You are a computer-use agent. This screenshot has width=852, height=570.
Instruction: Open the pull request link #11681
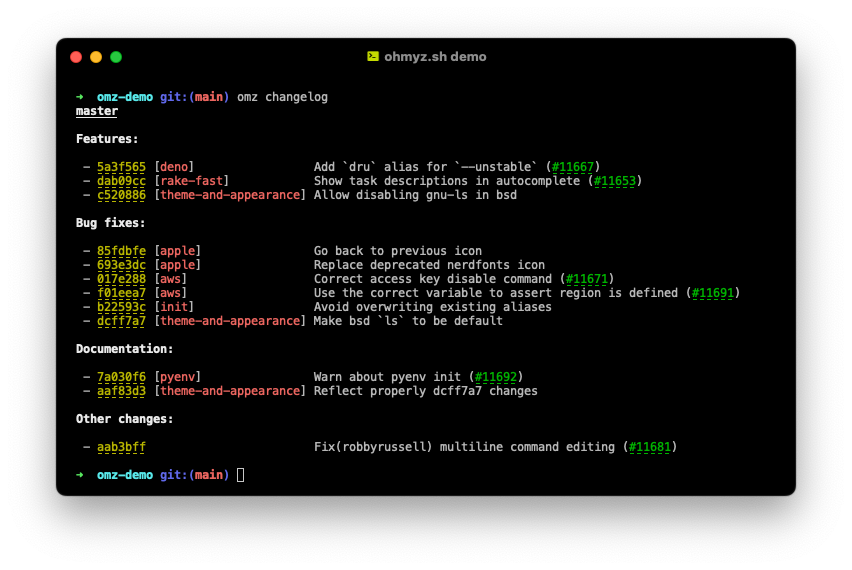650,447
